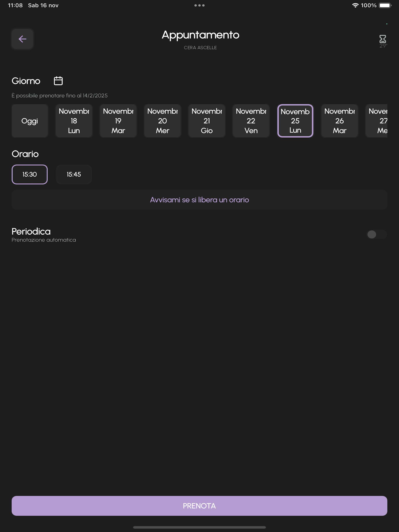The width and height of the screenshot is (399, 532).
Task: Select Novembre 21 Gio date
Action: pyautogui.click(x=207, y=121)
